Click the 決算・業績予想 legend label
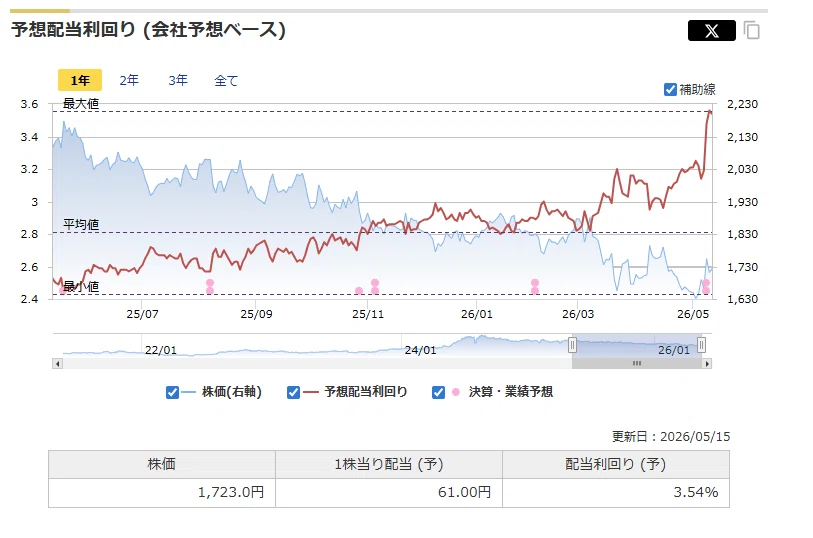Viewport: 813px width, 538px height. tap(511, 392)
